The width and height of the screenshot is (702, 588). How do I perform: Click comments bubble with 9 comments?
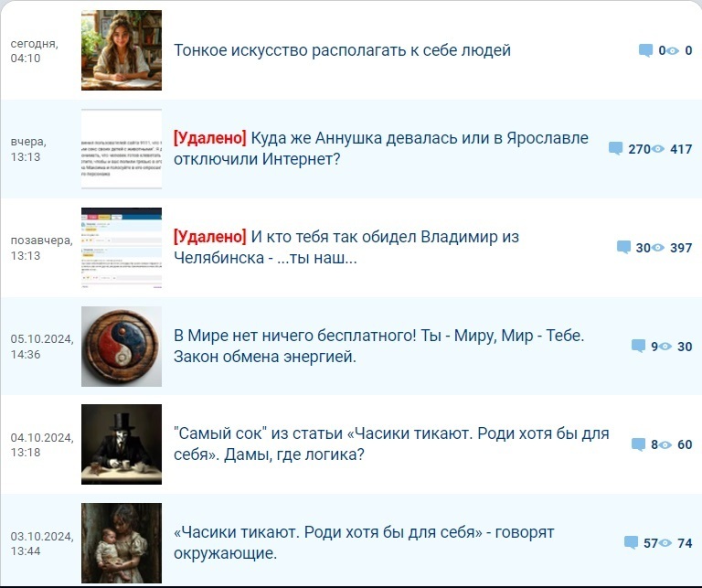[x=638, y=347]
